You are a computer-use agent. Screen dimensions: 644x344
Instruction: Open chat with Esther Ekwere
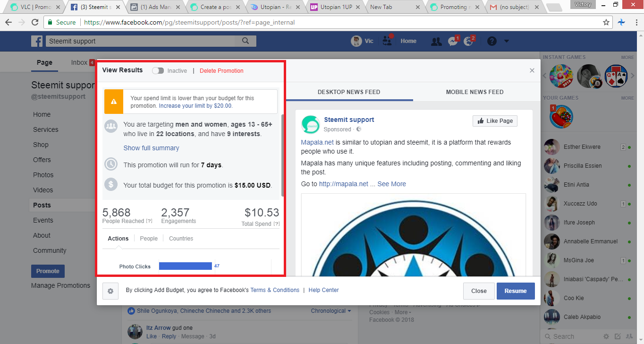click(588, 147)
